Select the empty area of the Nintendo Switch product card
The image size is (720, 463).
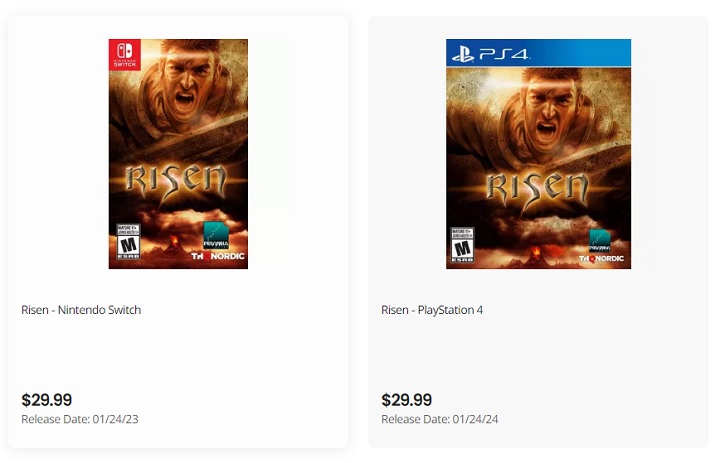[180, 355]
